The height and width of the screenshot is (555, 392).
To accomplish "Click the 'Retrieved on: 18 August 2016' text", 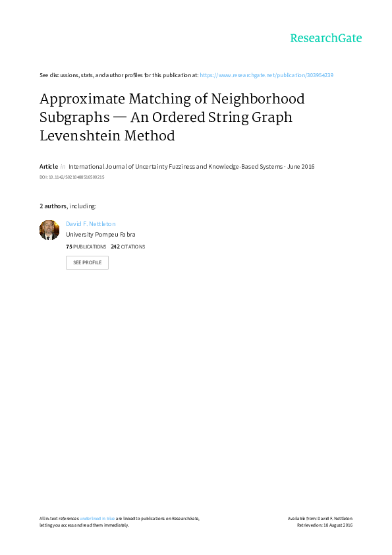I will click(324, 525).
